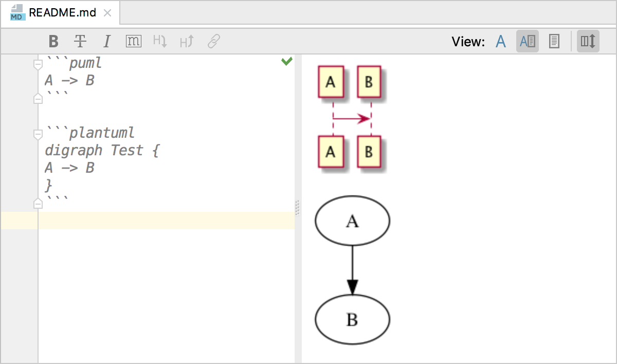Place cursor on the highlighted empty line
Image resolution: width=617 pixels, height=364 pixels.
pyautogui.click(x=165, y=220)
